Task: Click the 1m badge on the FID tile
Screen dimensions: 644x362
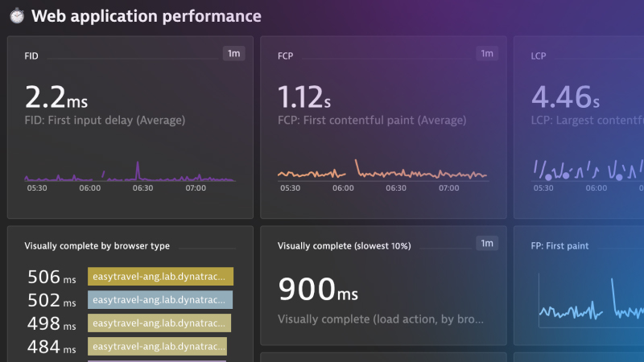Action: pyautogui.click(x=233, y=54)
